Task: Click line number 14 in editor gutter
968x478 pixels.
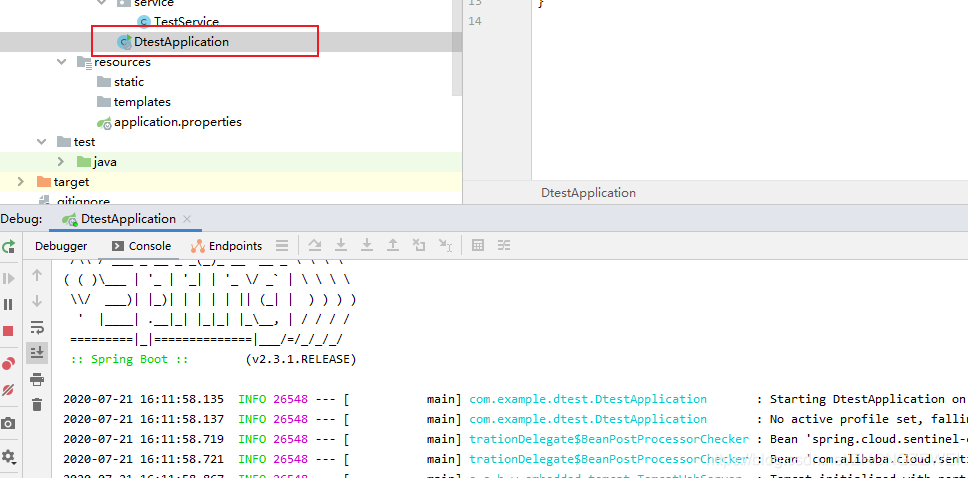Action: point(475,21)
